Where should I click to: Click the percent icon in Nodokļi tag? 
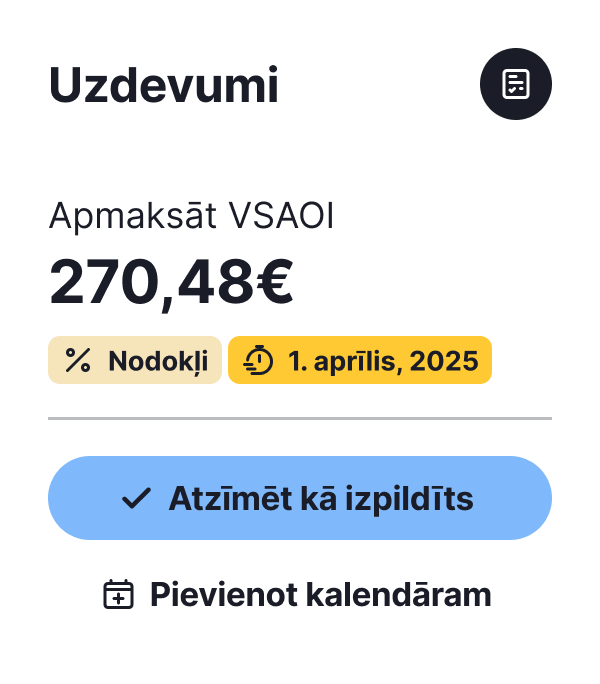[x=78, y=361]
